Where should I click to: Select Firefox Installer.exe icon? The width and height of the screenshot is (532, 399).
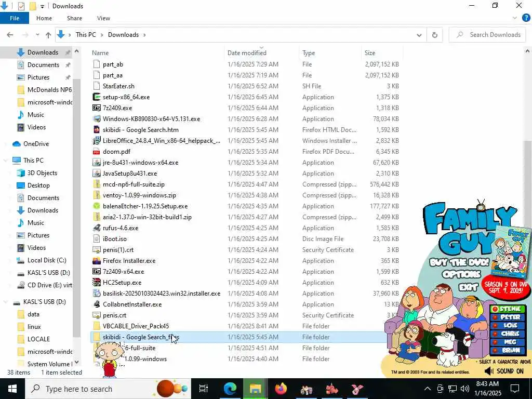point(97,261)
